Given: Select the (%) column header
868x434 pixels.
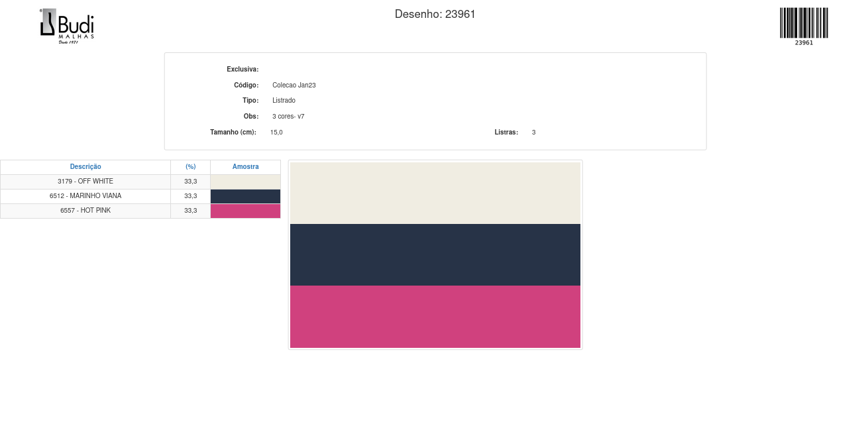Looking at the screenshot, I should coord(190,167).
